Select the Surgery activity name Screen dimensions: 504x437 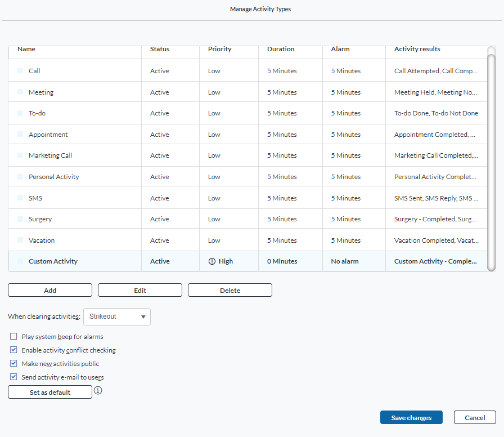tap(40, 219)
